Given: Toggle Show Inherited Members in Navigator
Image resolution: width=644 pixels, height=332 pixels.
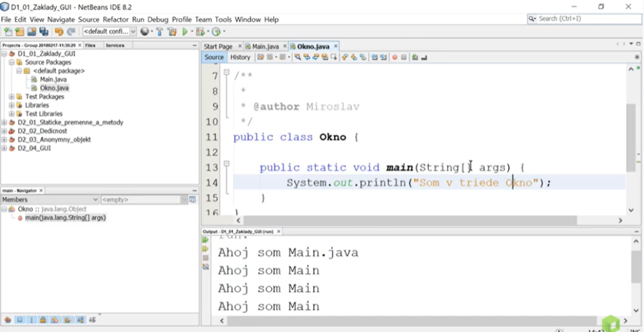Looking at the screenshot, I should (8, 319).
